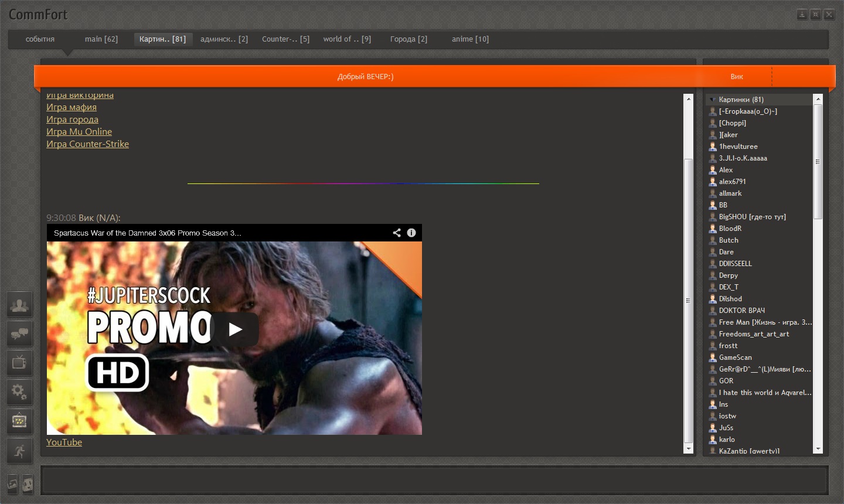Image resolution: width=844 pixels, height=504 pixels.
Task: Click the bulletin board icon in sidebar
Action: [x=19, y=421]
